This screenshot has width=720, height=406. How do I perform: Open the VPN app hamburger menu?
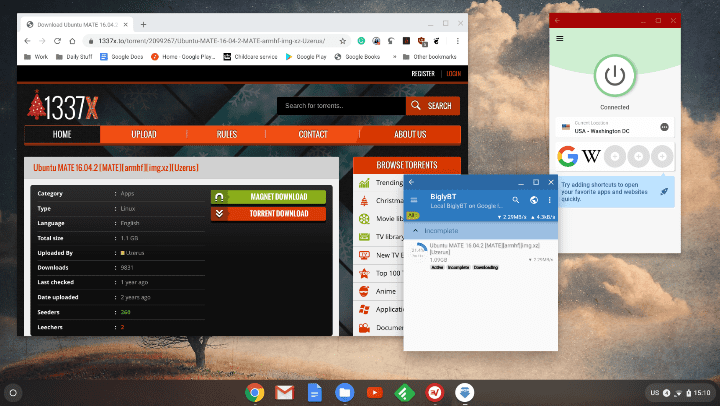tap(560, 39)
